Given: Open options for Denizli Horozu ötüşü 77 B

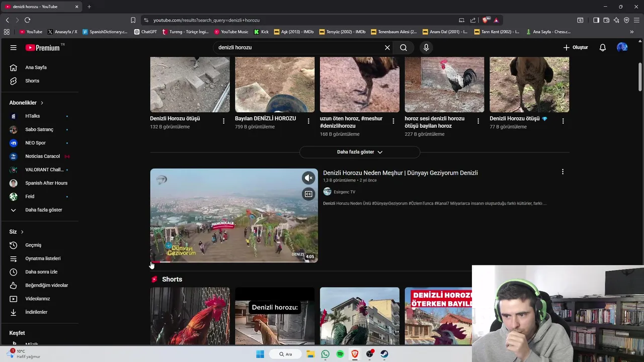Looking at the screenshot, I should [563, 121].
